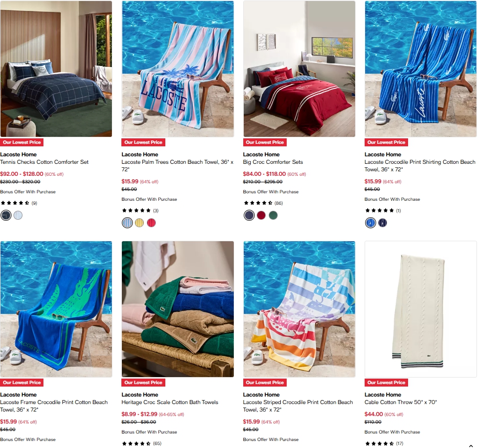Open Lacoste Palm Trees Cotton Beach Towel link
Screen dimensions: 479x448
177,165
